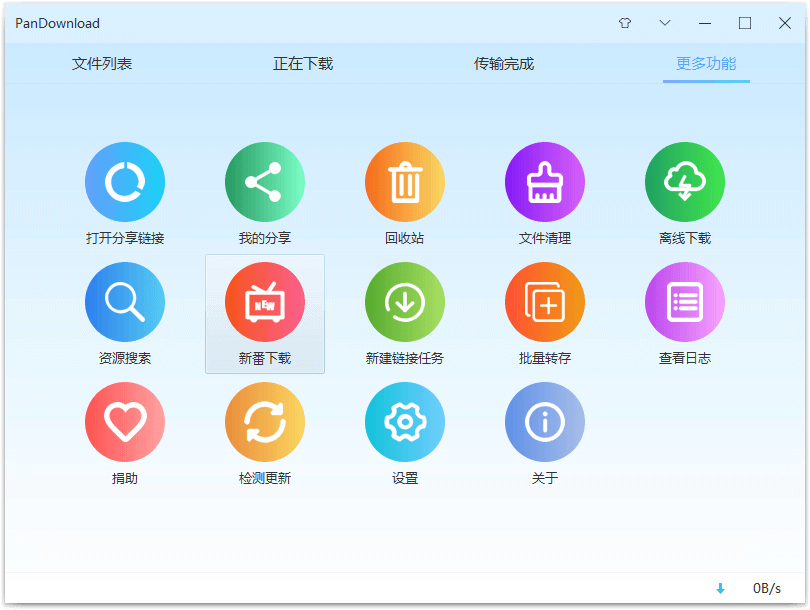The height and width of the screenshot is (610, 810).
Task: Open the 回收站 recycle bin
Action: 405,182
